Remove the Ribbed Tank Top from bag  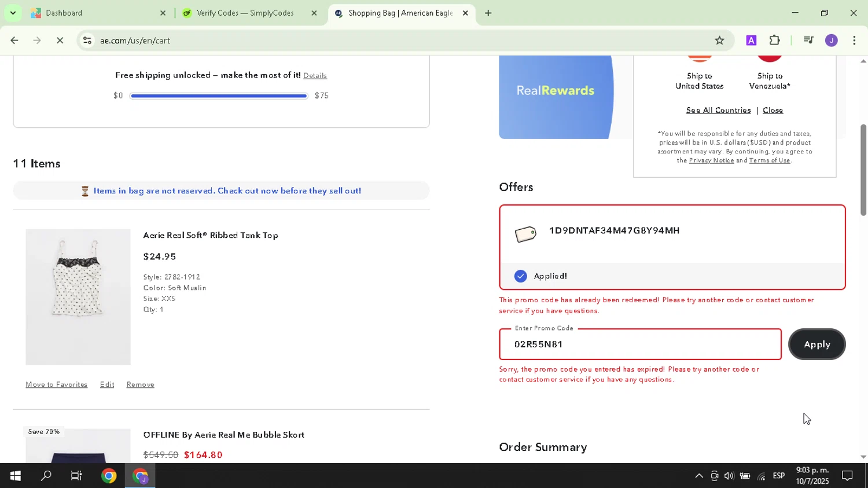tap(141, 384)
